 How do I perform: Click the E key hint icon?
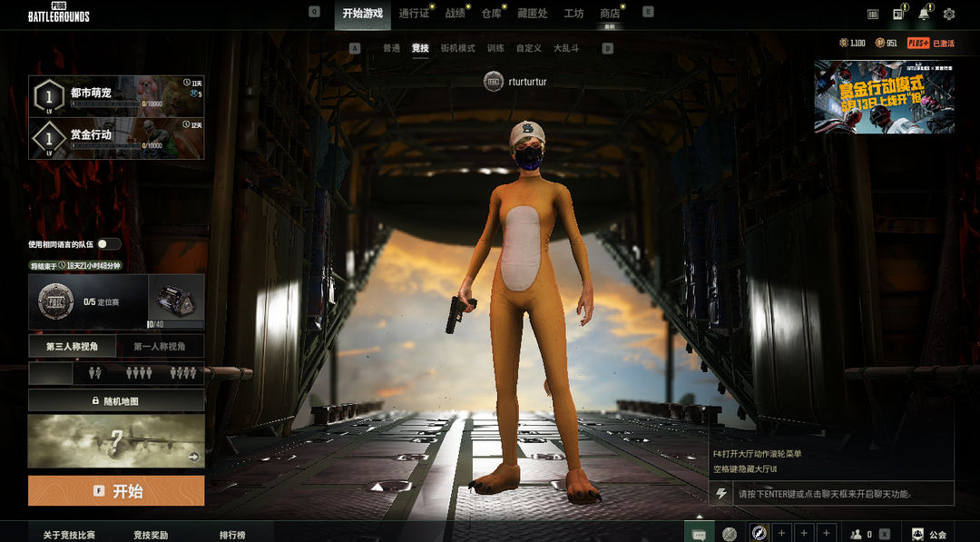pyautogui.click(x=648, y=12)
